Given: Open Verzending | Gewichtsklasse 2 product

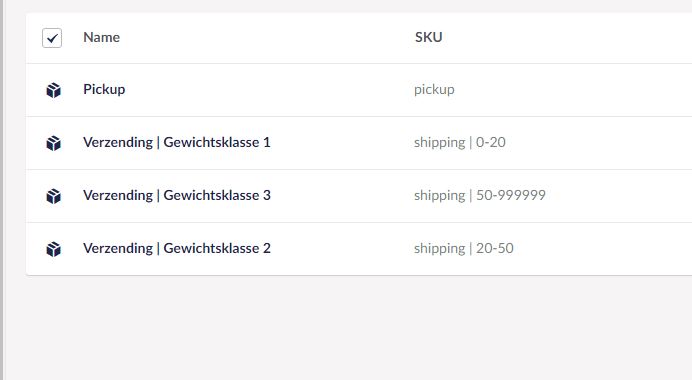Looking at the screenshot, I should coord(177,248).
